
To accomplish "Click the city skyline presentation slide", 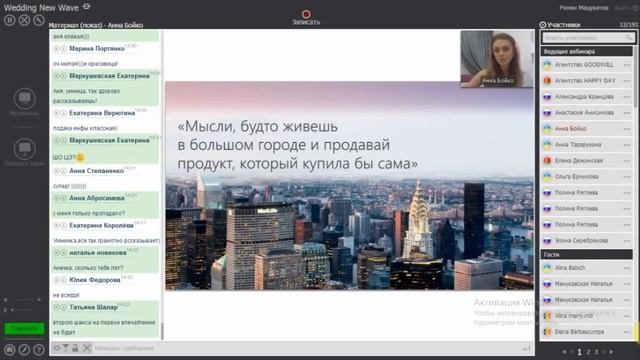I will (x=349, y=186).
